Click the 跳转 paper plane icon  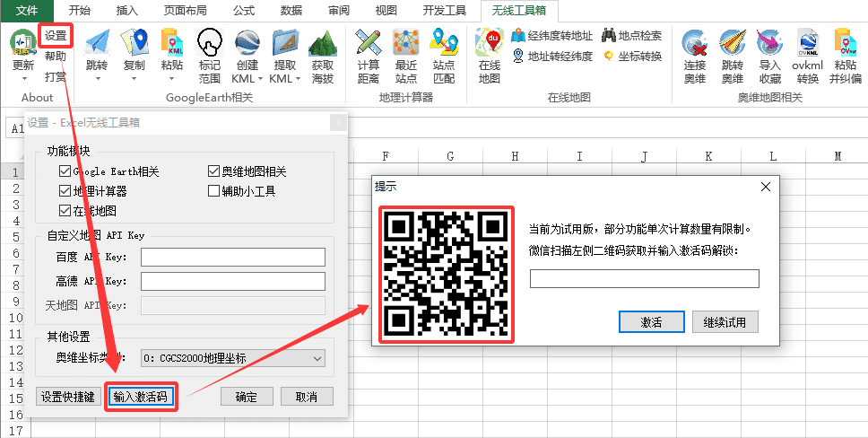(x=98, y=43)
